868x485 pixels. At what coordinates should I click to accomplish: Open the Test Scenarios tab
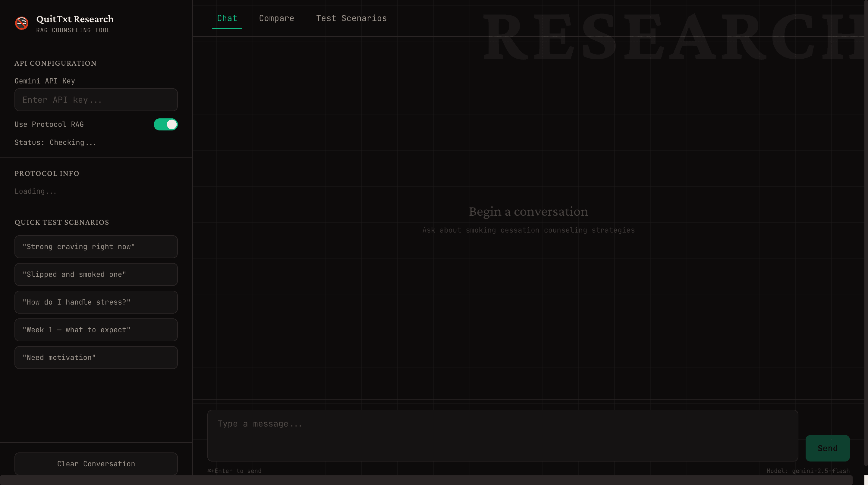pyautogui.click(x=351, y=18)
